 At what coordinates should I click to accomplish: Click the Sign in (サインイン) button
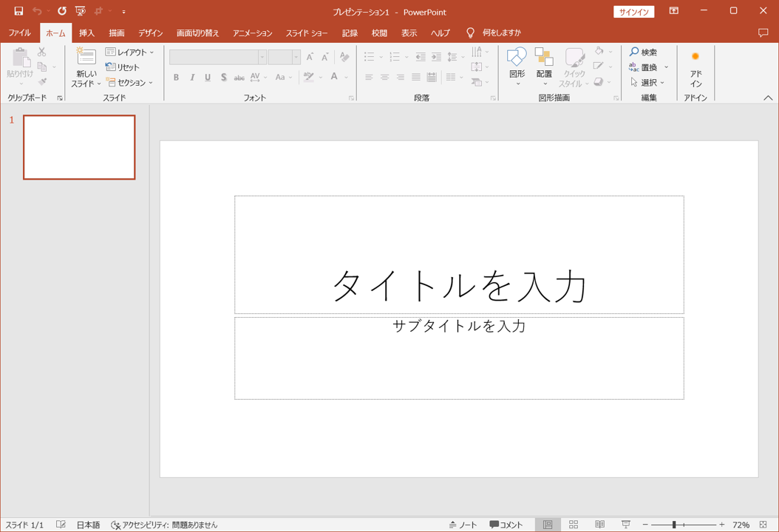[x=633, y=12]
